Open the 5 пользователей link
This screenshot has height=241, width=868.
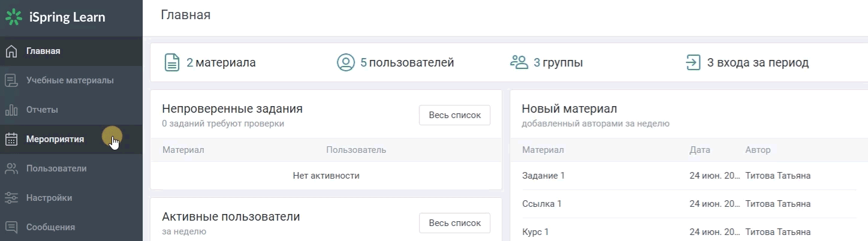point(407,62)
